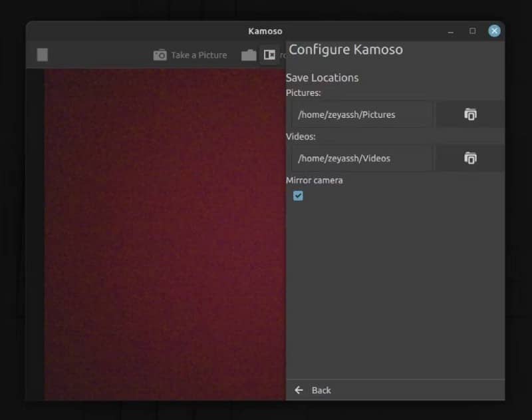Open the folder icon in the toolbar
This screenshot has width=532, height=420.
(x=248, y=55)
